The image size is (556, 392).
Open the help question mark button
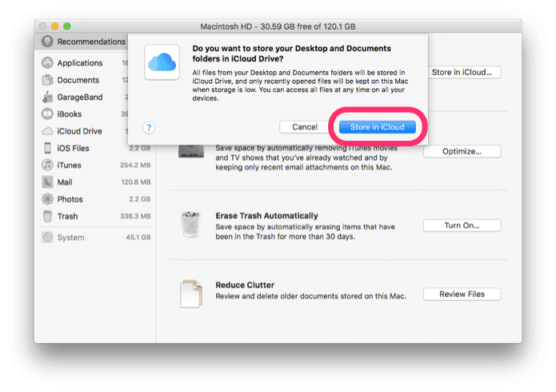(149, 128)
